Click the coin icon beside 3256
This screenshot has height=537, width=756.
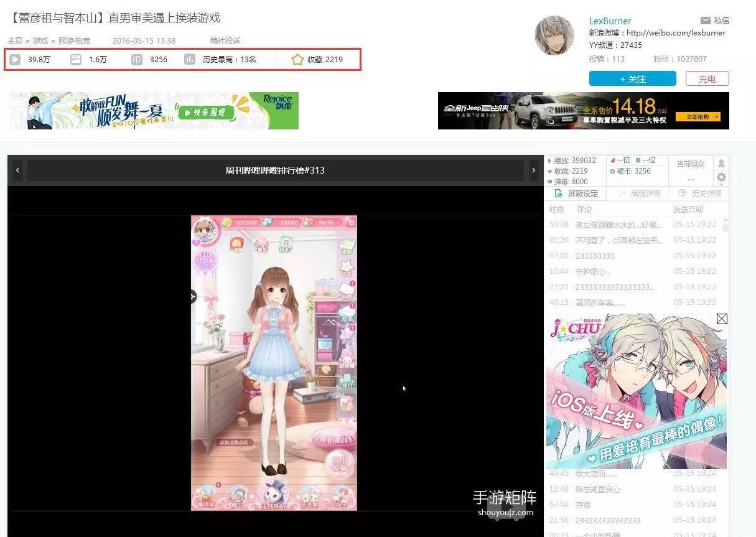pyautogui.click(x=137, y=60)
